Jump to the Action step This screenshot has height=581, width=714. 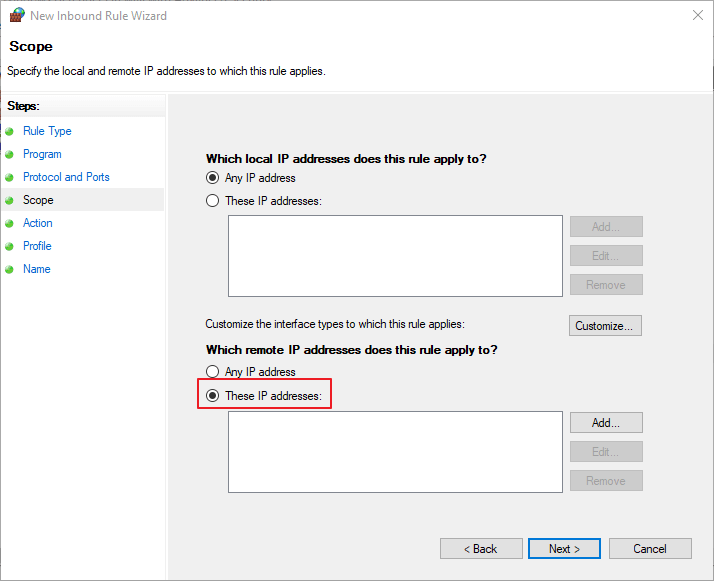(x=38, y=223)
